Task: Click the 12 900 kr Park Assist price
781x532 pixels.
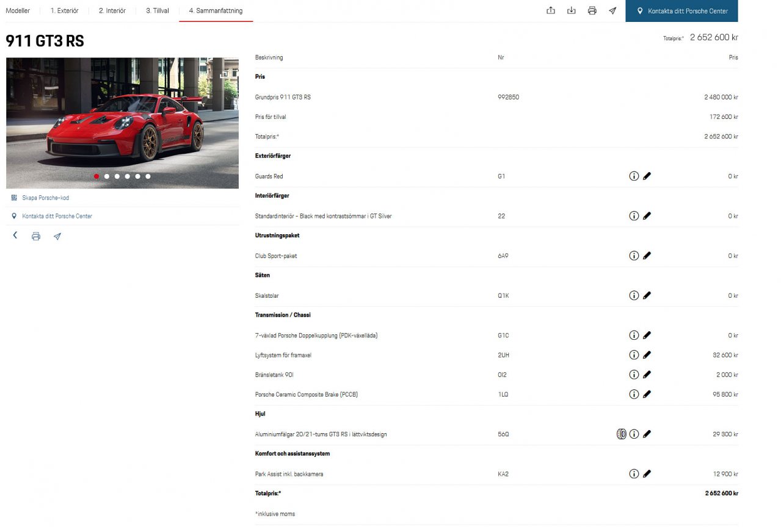Action: (725, 473)
